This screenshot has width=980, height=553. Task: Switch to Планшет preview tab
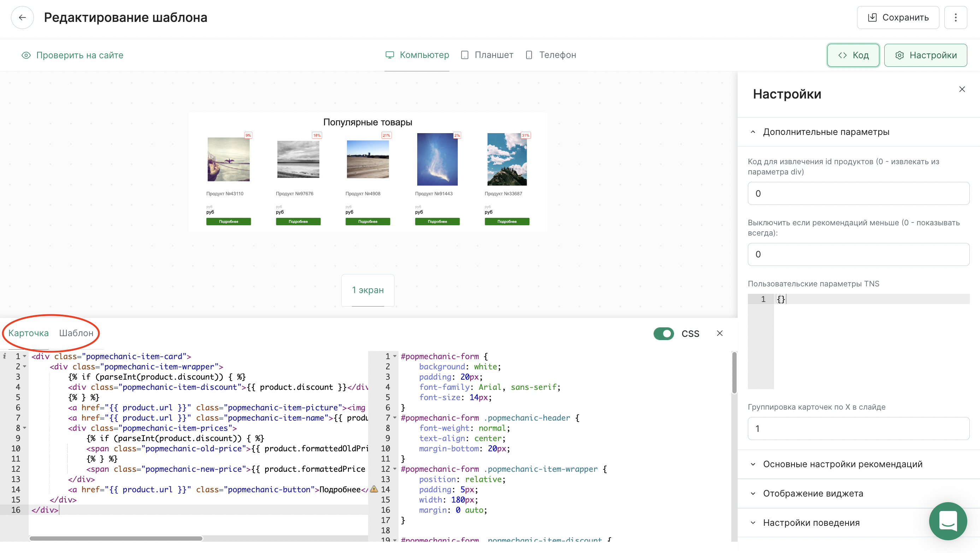[x=487, y=55]
